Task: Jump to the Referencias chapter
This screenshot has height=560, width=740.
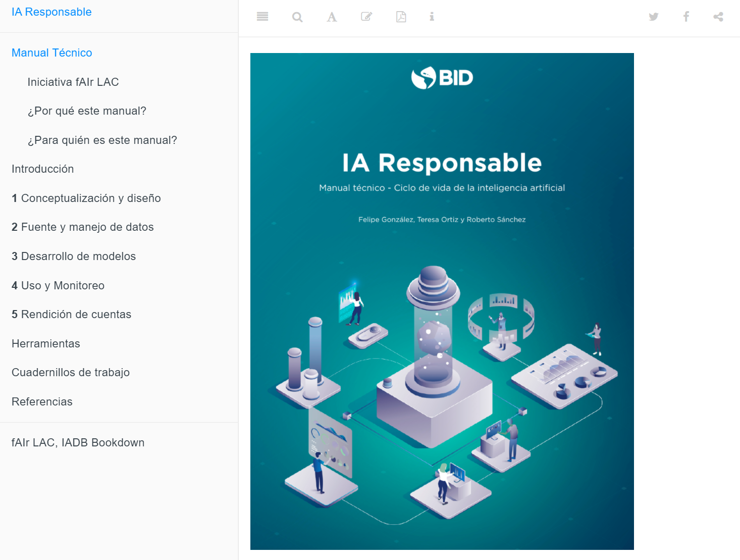Action: coord(42,402)
